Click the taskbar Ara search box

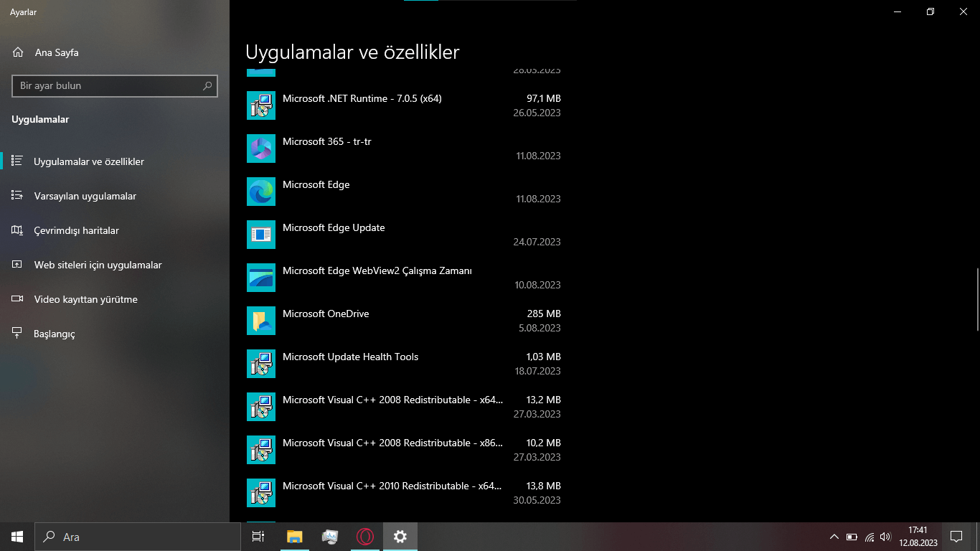point(138,537)
